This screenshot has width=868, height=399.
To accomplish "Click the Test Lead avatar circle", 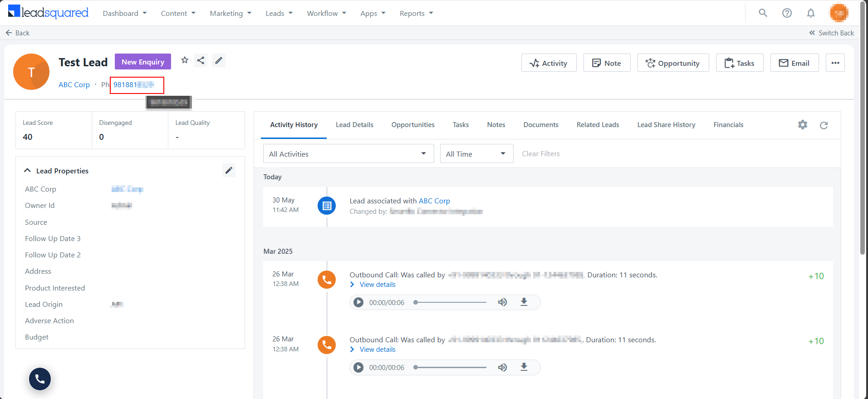I will pos(31,72).
